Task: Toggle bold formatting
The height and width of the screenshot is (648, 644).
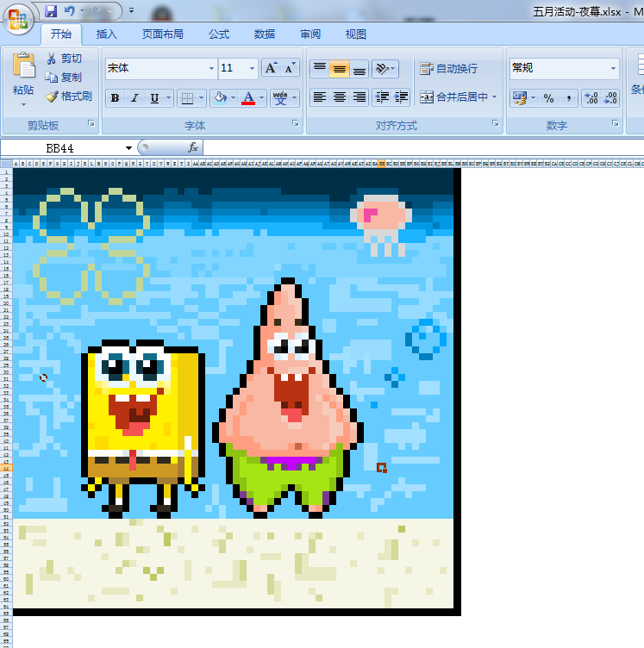Action: click(115, 98)
